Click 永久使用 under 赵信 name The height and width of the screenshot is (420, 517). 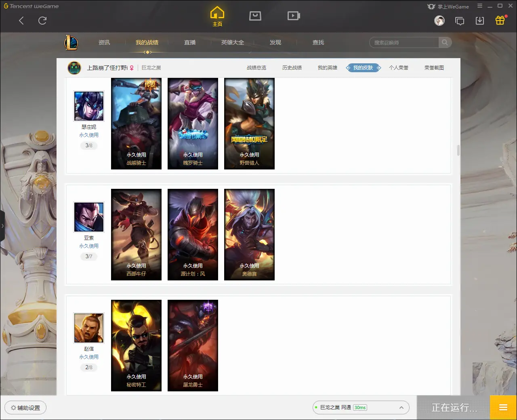(x=89, y=357)
